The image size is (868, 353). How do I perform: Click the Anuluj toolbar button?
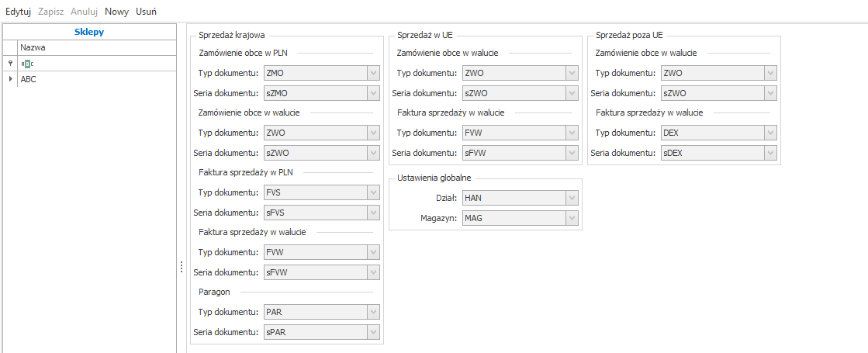point(84,12)
